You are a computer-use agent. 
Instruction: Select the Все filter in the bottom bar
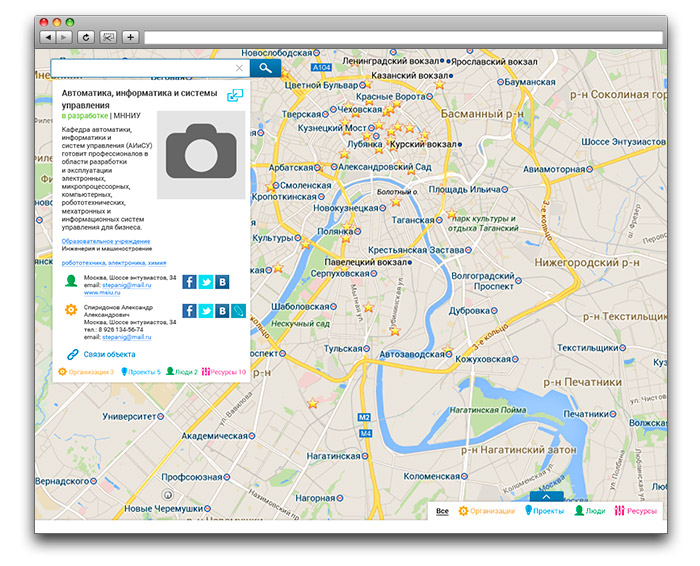point(442,511)
